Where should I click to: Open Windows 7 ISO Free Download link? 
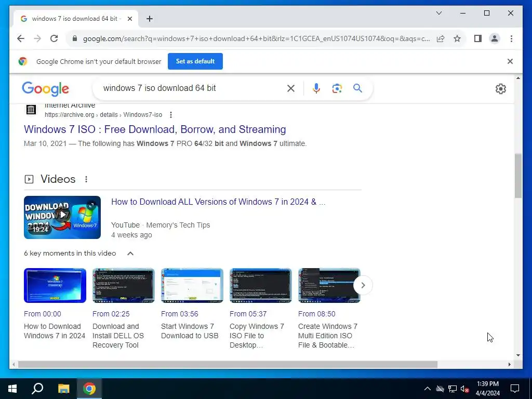click(155, 129)
